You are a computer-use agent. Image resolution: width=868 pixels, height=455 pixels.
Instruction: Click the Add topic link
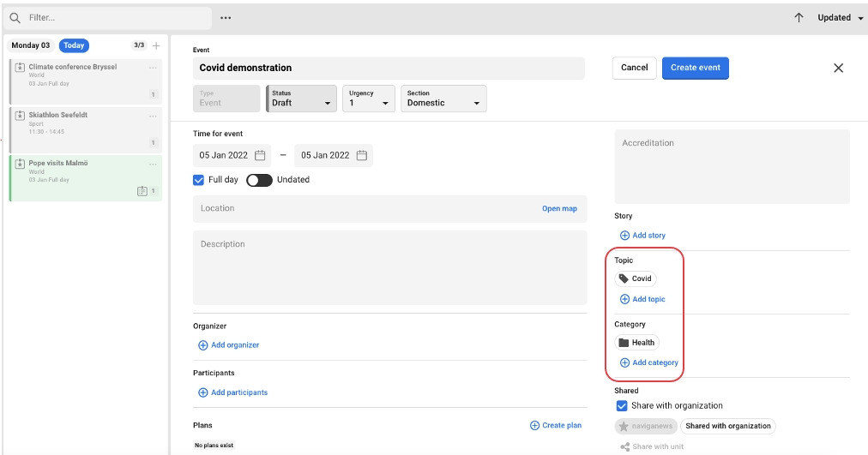(642, 299)
